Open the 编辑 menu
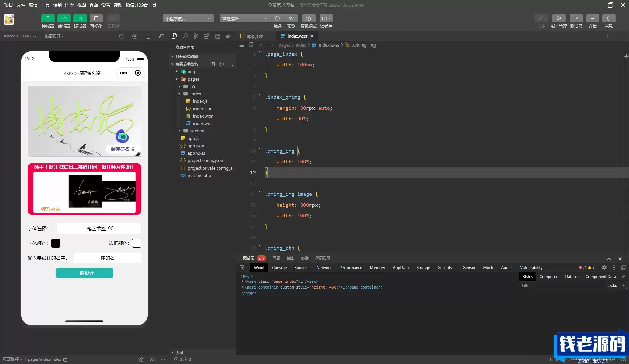This screenshot has height=364, width=629. pos(33,5)
